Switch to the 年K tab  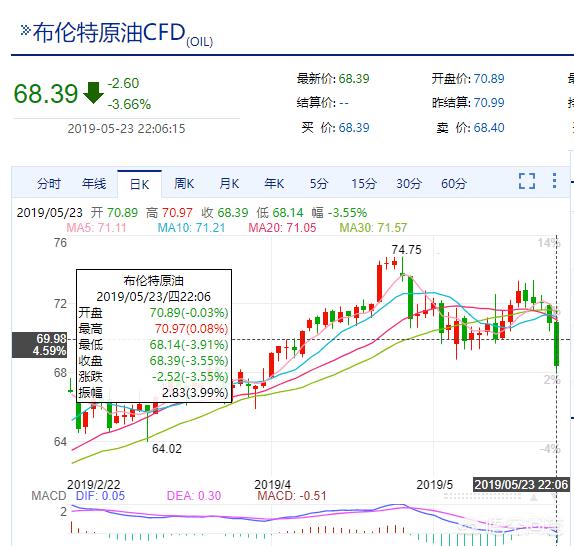[274, 183]
